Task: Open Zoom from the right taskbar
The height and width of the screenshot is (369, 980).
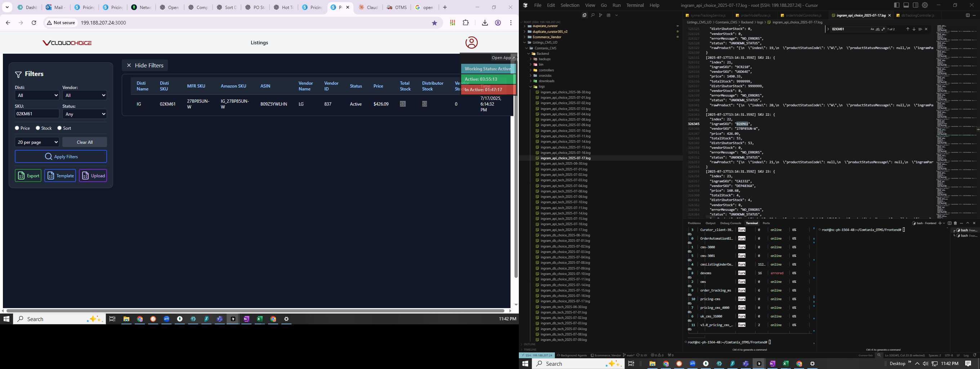Action: click(x=692, y=364)
